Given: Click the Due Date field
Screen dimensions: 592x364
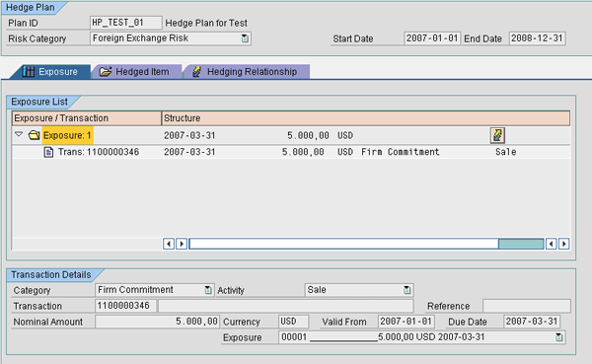Looking at the screenshot, I should (x=532, y=322).
